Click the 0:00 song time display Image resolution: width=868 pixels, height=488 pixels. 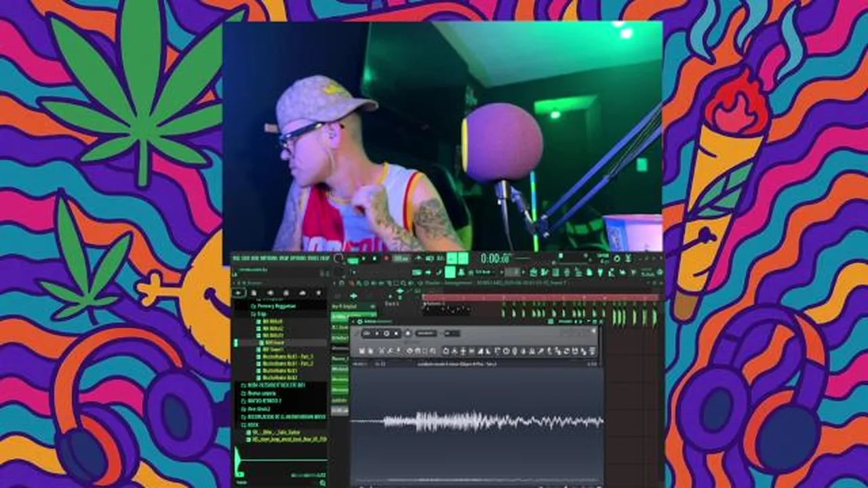point(495,258)
